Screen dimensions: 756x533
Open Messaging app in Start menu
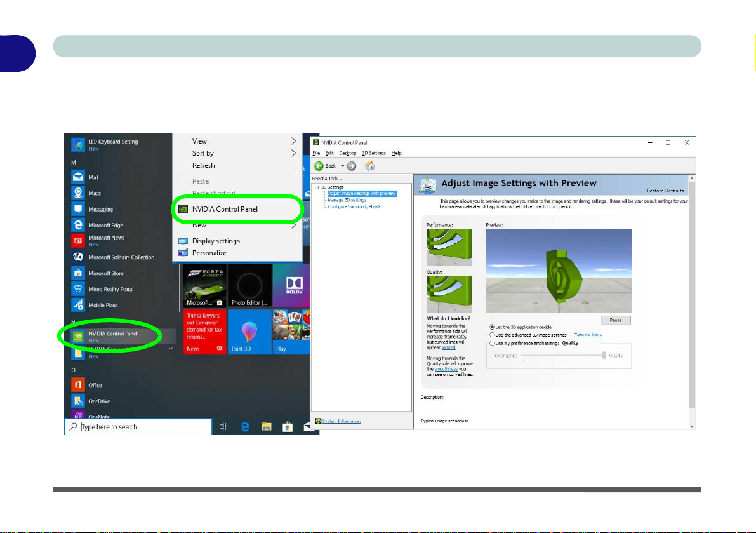(78, 210)
